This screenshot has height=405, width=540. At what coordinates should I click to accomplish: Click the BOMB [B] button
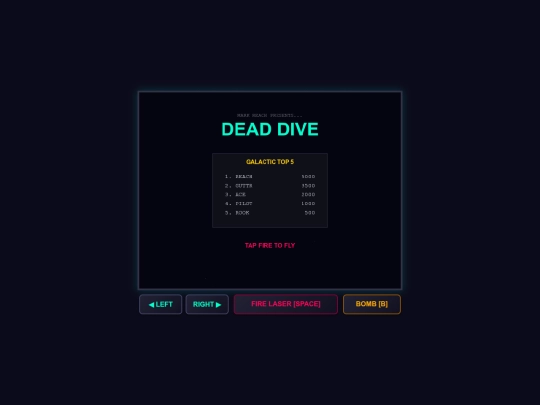[372, 304]
